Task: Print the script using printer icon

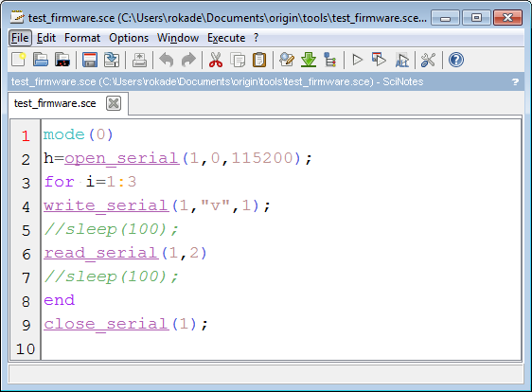Action: [x=139, y=60]
